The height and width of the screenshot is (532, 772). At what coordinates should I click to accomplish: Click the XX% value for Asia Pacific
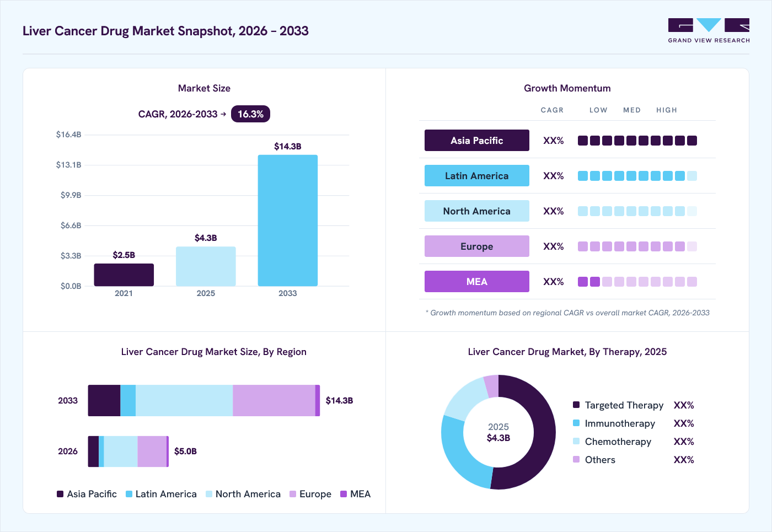pyautogui.click(x=553, y=141)
